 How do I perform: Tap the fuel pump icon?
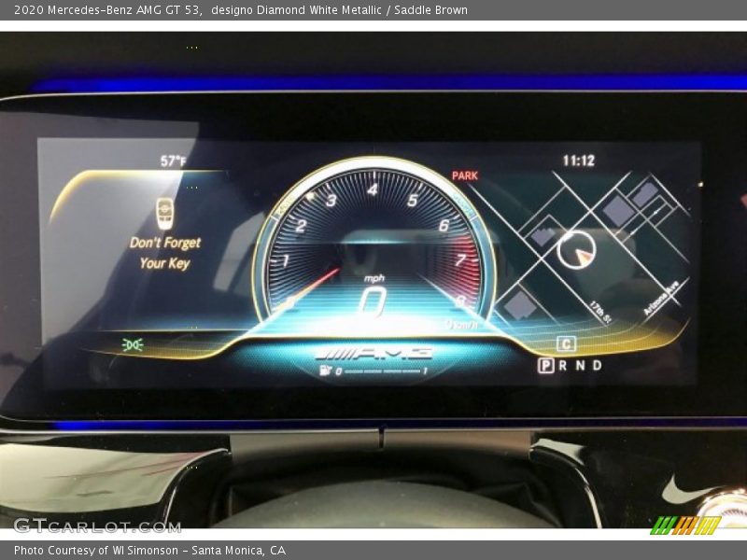click(x=326, y=371)
